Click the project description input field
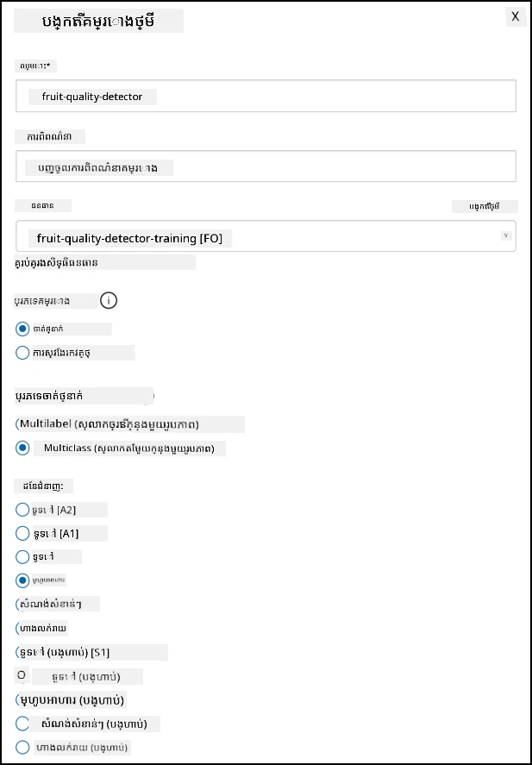 tap(266, 166)
